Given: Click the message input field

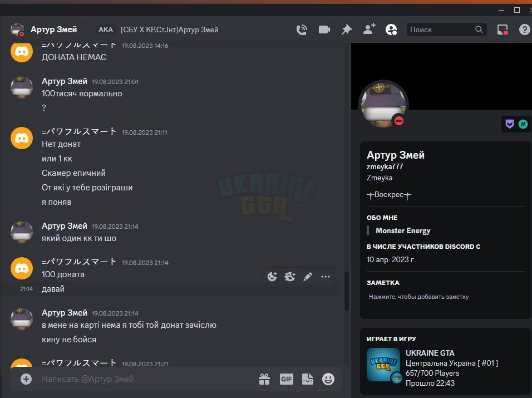Looking at the screenshot, I should click(146, 379).
